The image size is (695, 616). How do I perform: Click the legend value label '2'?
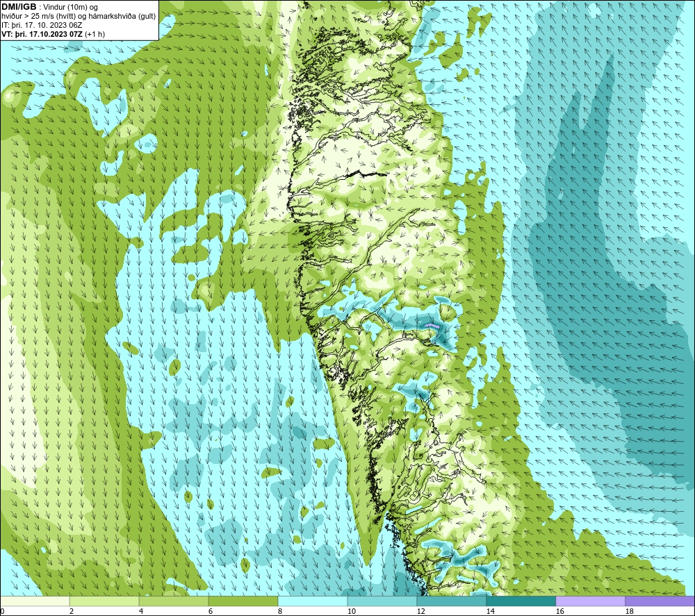(72, 611)
